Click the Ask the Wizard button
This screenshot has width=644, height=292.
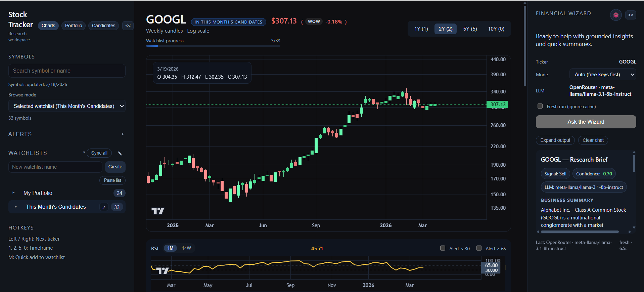pos(586,122)
